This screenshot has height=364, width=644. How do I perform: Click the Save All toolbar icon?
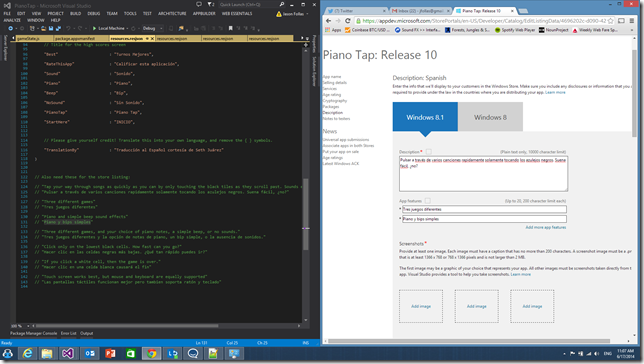coord(58,28)
